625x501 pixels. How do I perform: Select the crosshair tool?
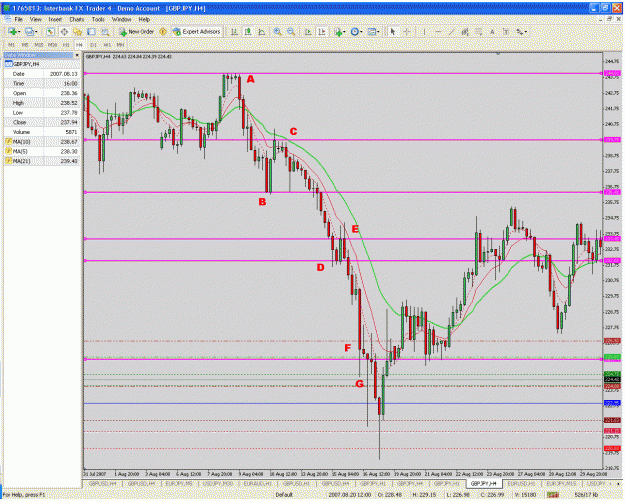click(x=407, y=32)
